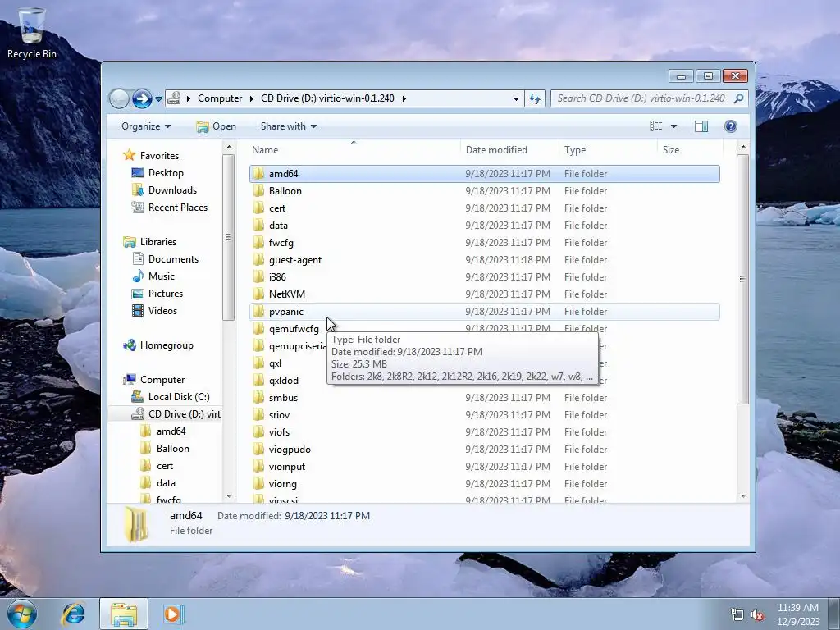Select Downloads in the navigation pane
Screen dimensions: 840x630
pyautogui.click(x=172, y=190)
